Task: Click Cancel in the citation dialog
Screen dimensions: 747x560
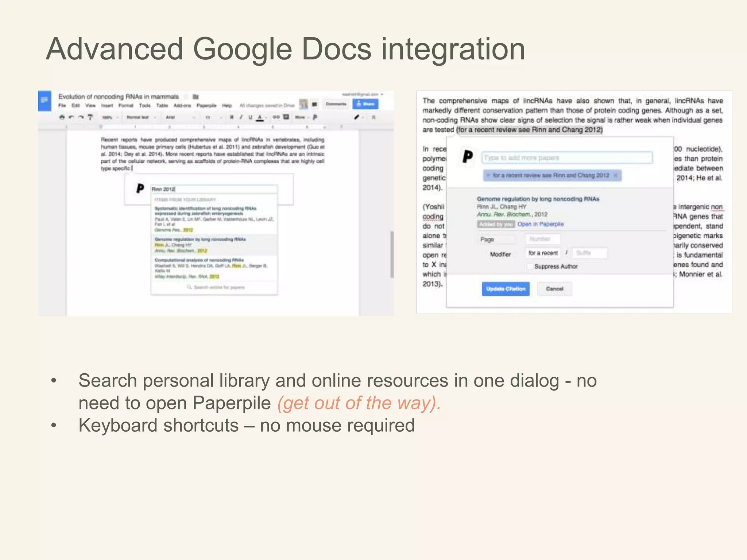Action: pos(554,289)
